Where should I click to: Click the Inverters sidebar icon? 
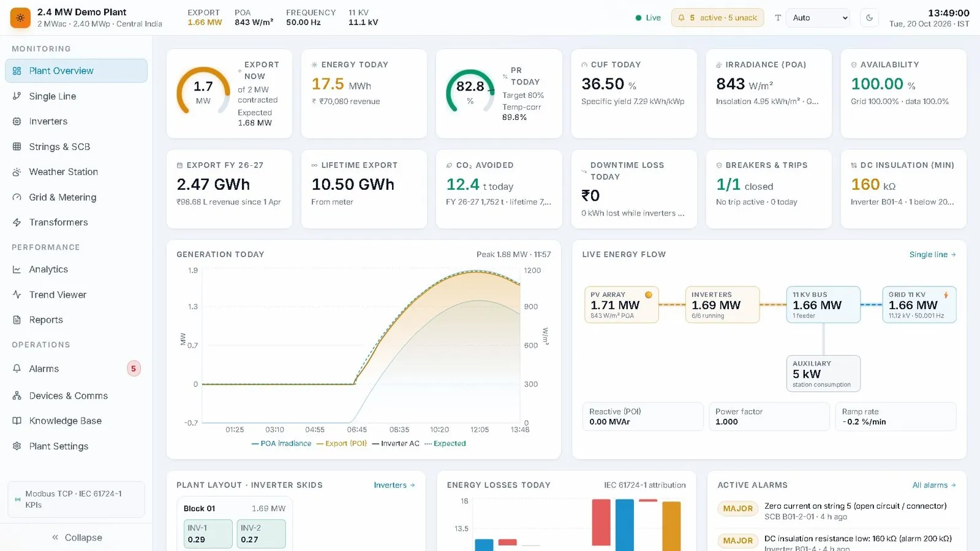17,121
